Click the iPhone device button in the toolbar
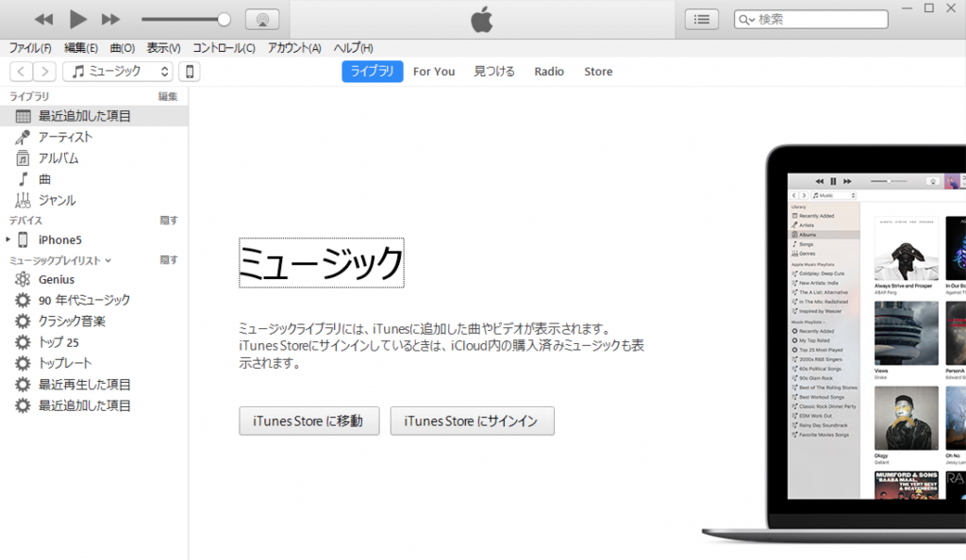This screenshot has height=560, width=966. pos(190,72)
